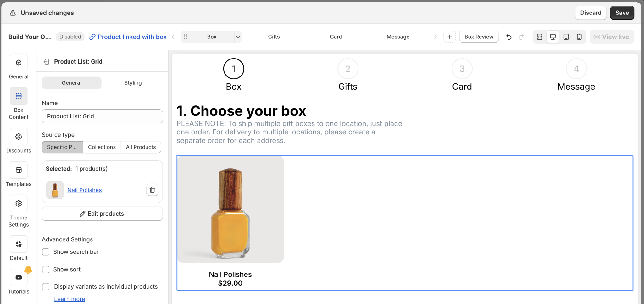Switch preview to tablet device view
Image resolution: width=644 pixels, height=304 pixels.
tap(566, 37)
